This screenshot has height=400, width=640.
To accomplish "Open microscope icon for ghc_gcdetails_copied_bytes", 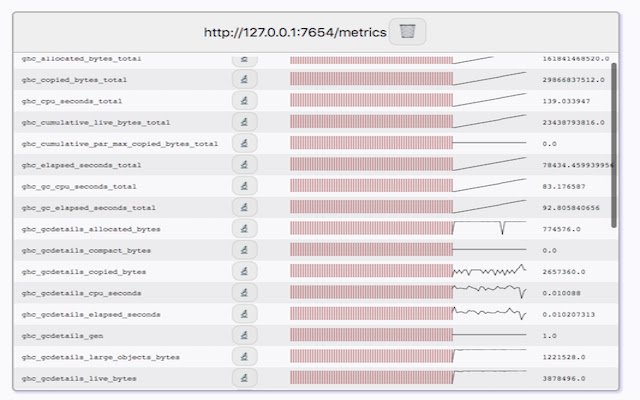I will click(244, 271).
